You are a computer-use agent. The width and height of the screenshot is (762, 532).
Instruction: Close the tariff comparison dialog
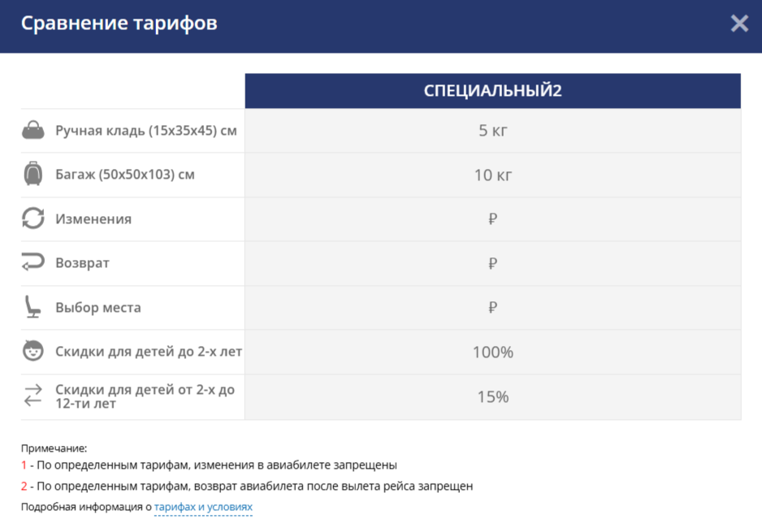(739, 24)
